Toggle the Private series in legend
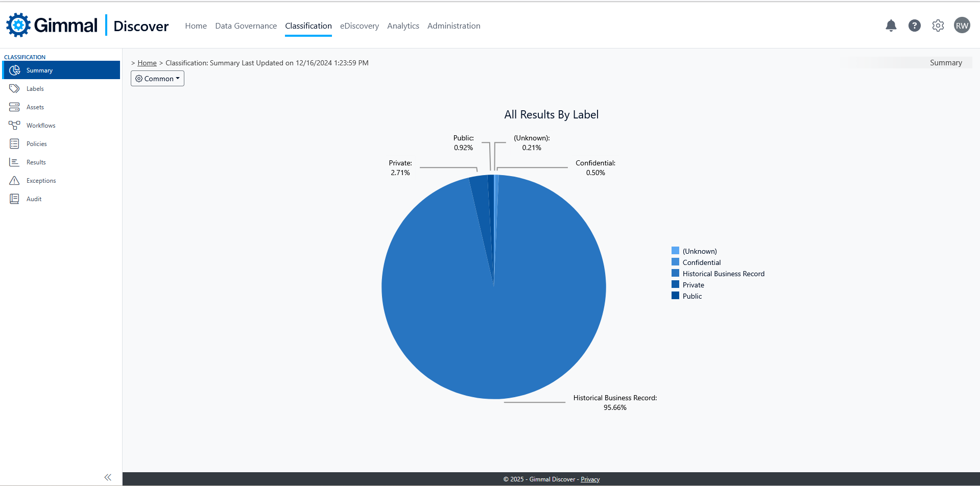This screenshot has width=980, height=486. tap(693, 285)
